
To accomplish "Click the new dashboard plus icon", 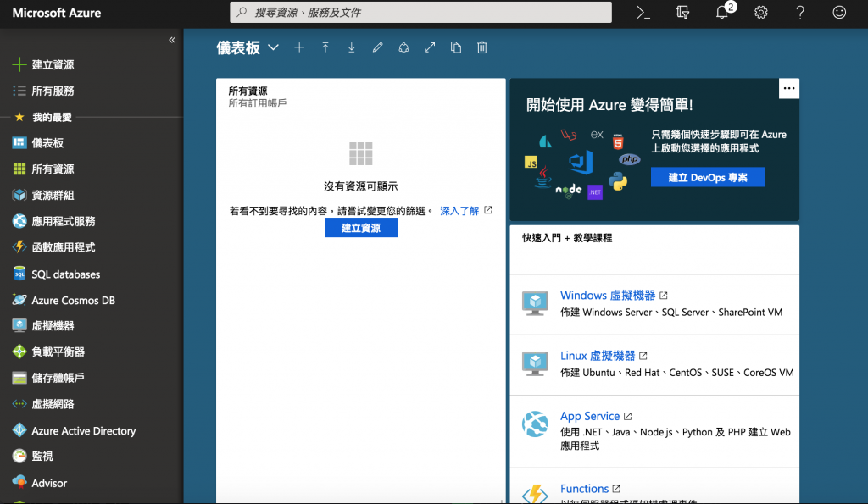I will coord(299,47).
